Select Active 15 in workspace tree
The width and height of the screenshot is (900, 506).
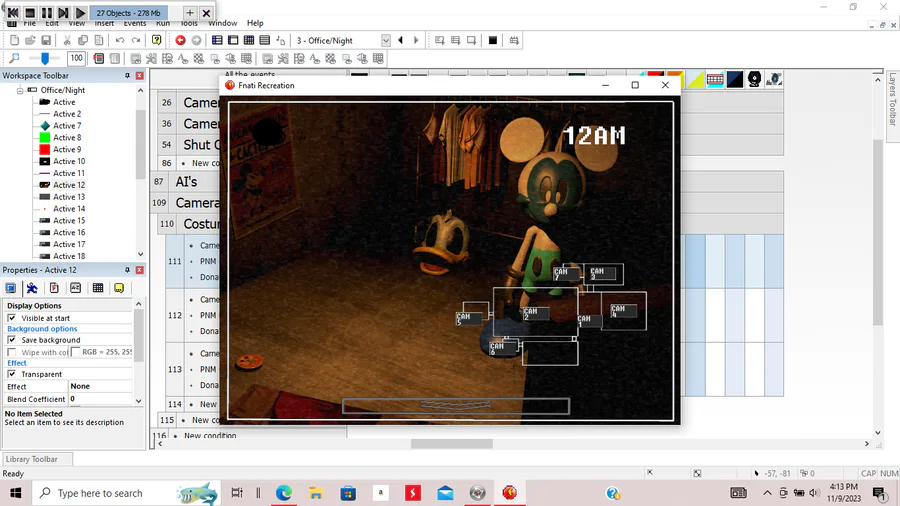[x=69, y=220]
